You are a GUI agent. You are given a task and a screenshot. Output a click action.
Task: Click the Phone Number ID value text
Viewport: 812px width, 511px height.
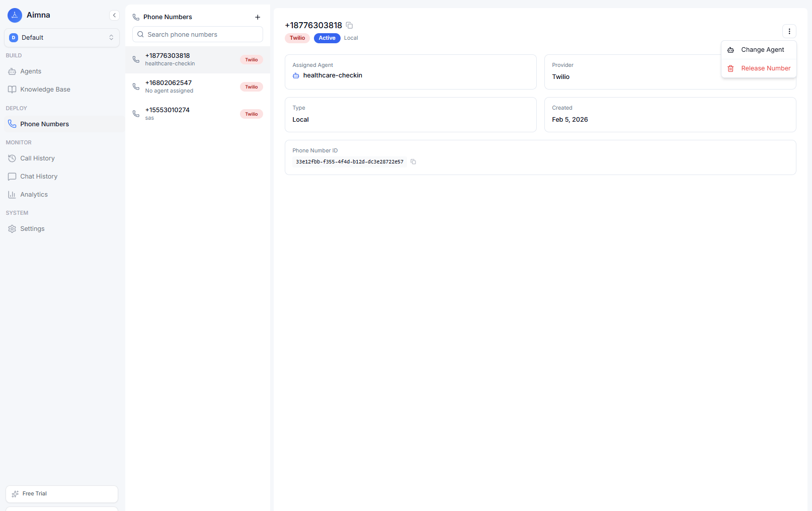[x=350, y=162]
